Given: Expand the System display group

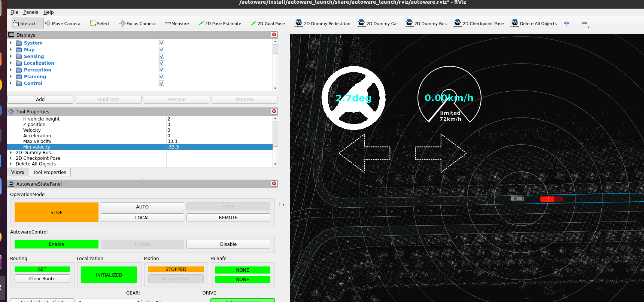Looking at the screenshot, I should pyautogui.click(x=11, y=43).
